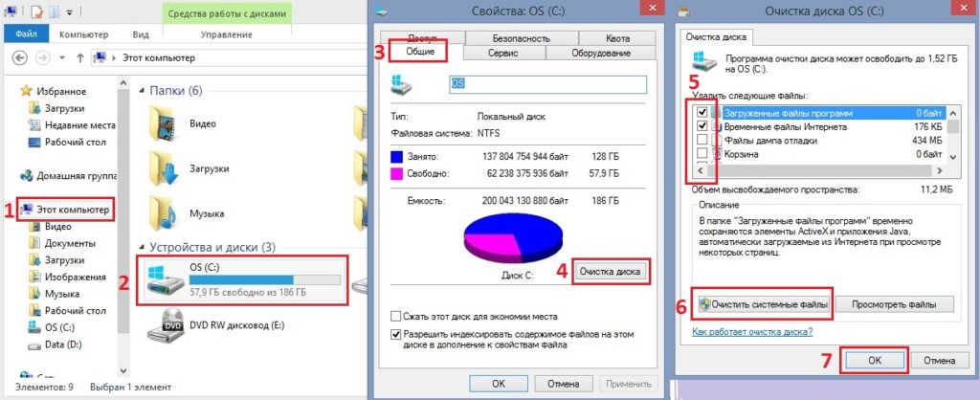
Task: Uncheck Разрешить индексировать содержимое файлов checkbox
Action: pos(395,334)
